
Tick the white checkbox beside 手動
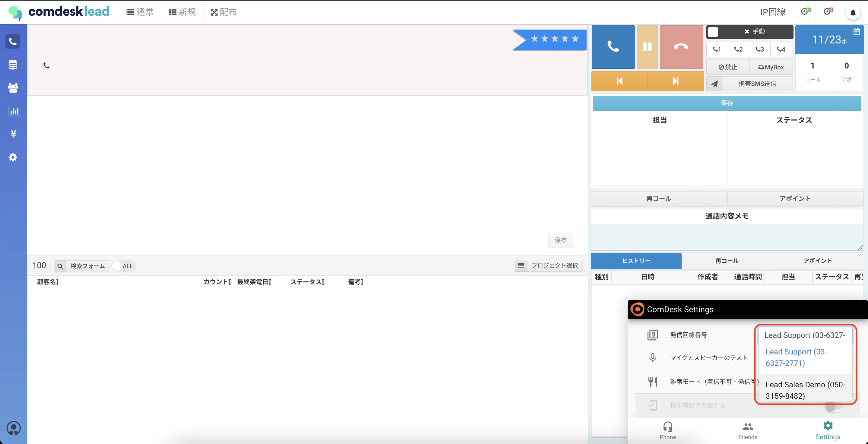(713, 32)
